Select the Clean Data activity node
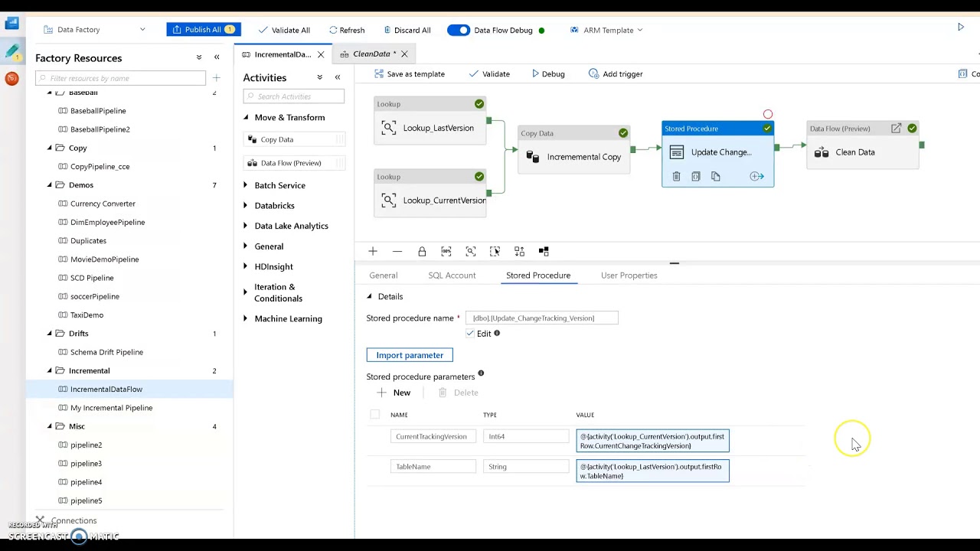The width and height of the screenshot is (980, 551). pyautogui.click(x=863, y=145)
